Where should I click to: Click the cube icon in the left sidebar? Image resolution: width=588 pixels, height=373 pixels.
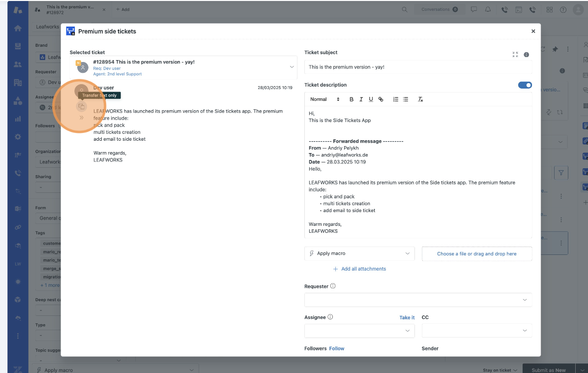(x=18, y=300)
